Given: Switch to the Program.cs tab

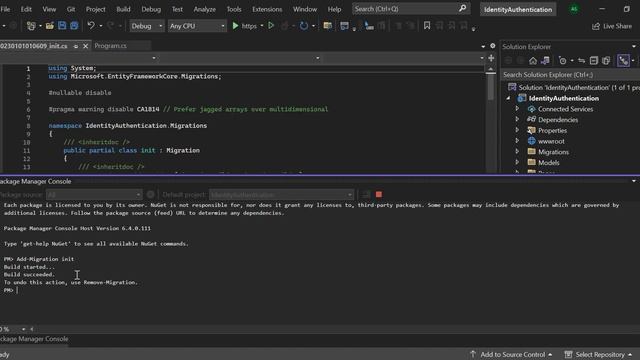Looking at the screenshot, I should click(111, 46).
